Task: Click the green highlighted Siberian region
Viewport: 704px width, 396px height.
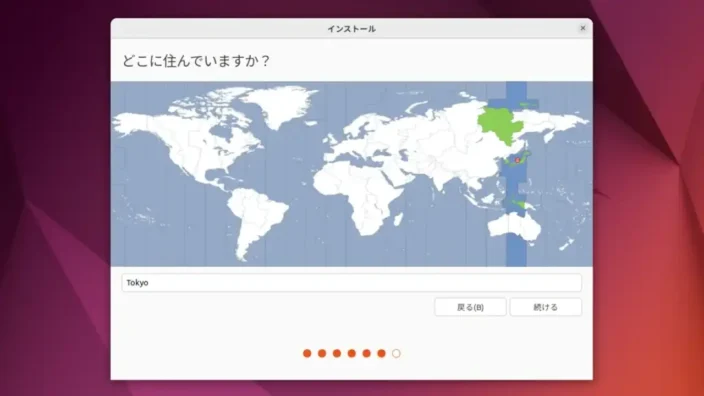Action: pos(501,126)
